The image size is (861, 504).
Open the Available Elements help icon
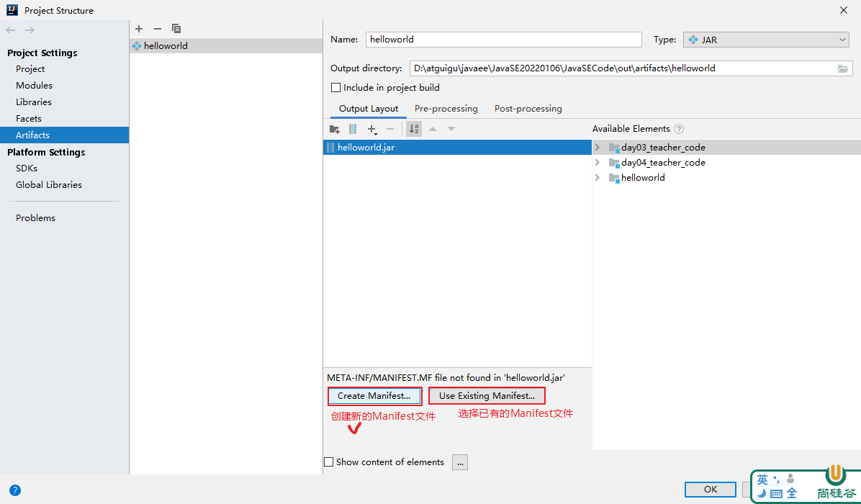point(678,129)
